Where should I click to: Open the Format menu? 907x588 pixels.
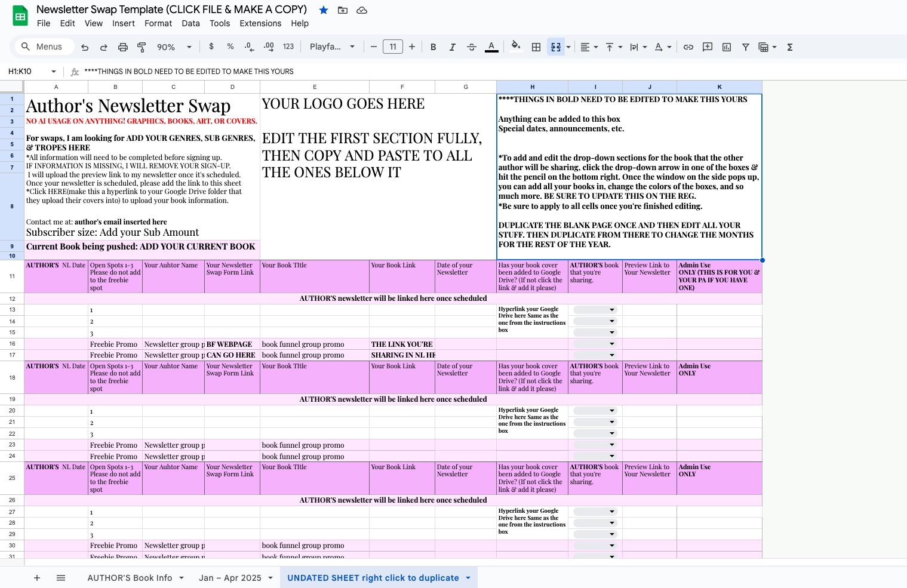158,23
